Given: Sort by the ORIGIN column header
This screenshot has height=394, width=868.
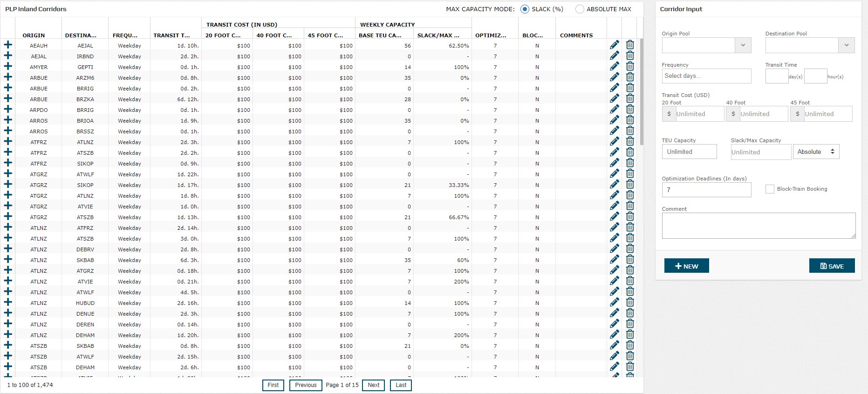Looking at the screenshot, I should pos(34,35).
